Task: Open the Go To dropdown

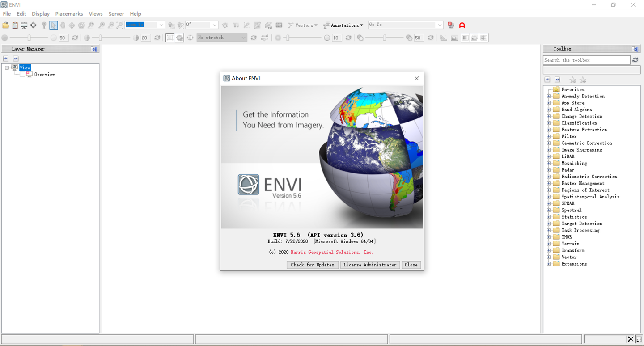Action: pos(405,25)
